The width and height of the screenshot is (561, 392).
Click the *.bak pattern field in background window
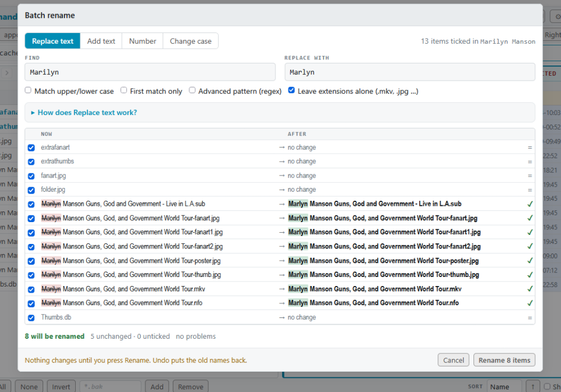tap(110, 386)
